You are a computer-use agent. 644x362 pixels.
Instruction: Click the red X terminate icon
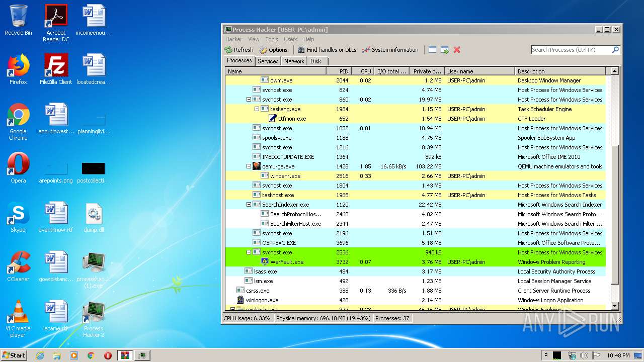click(x=457, y=50)
